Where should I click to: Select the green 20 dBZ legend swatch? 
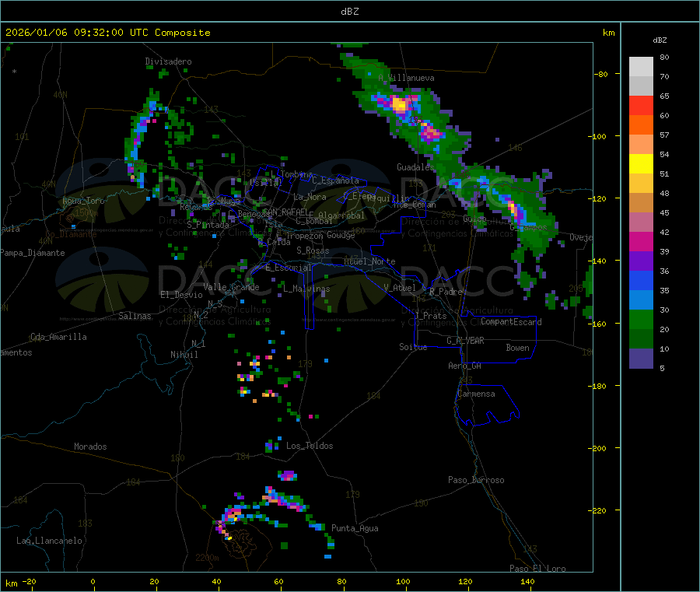[641, 319]
